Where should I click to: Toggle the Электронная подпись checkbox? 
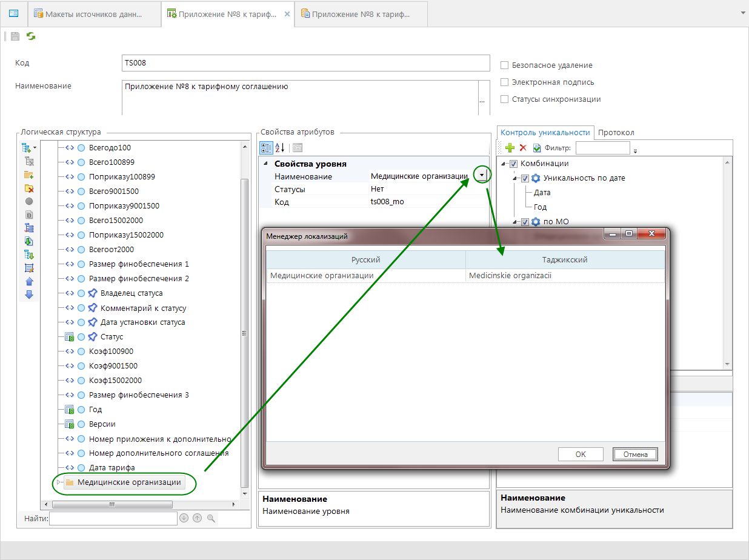pos(504,82)
